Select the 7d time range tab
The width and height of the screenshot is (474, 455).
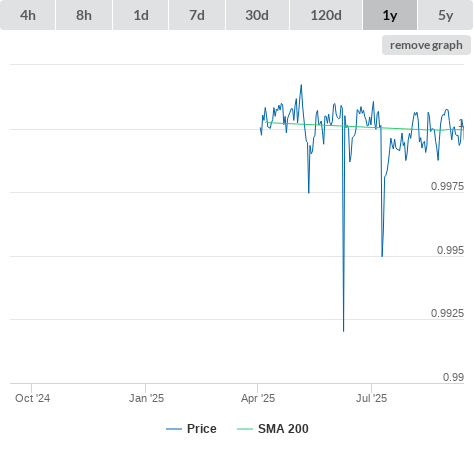point(197,15)
